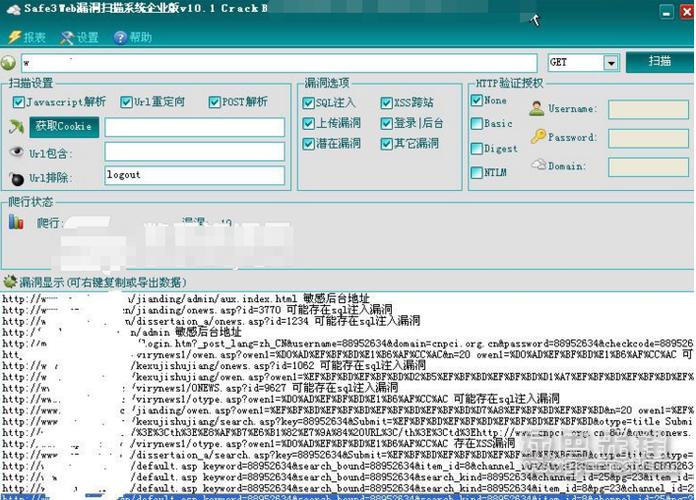Click the black bomb icon beside Url排除
This screenshot has height=500, width=696.
(x=16, y=179)
